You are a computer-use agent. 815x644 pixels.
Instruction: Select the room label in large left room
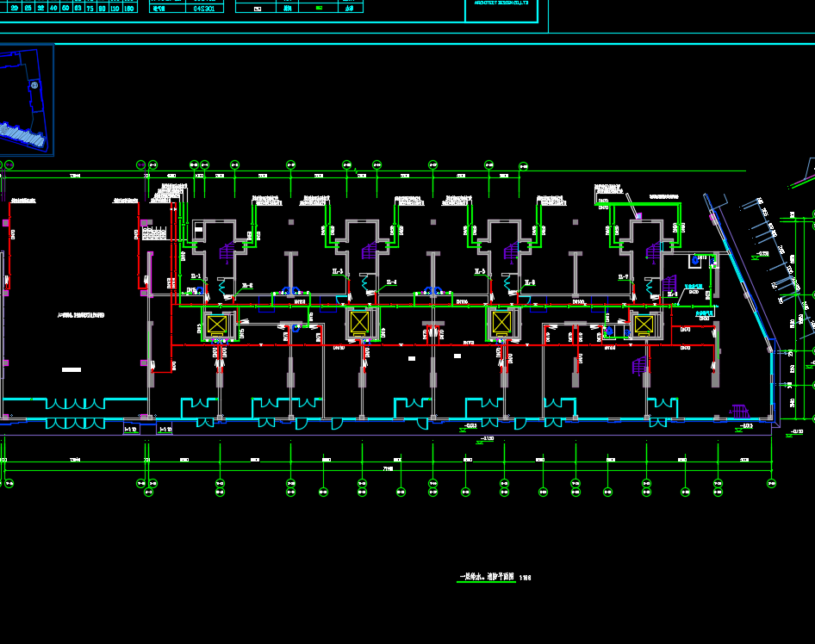pyautogui.click(x=79, y=316)
